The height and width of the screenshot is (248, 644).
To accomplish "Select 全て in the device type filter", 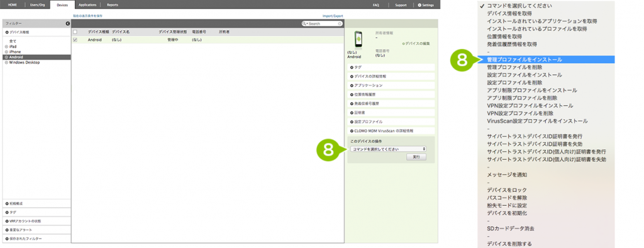I will 13,41.
